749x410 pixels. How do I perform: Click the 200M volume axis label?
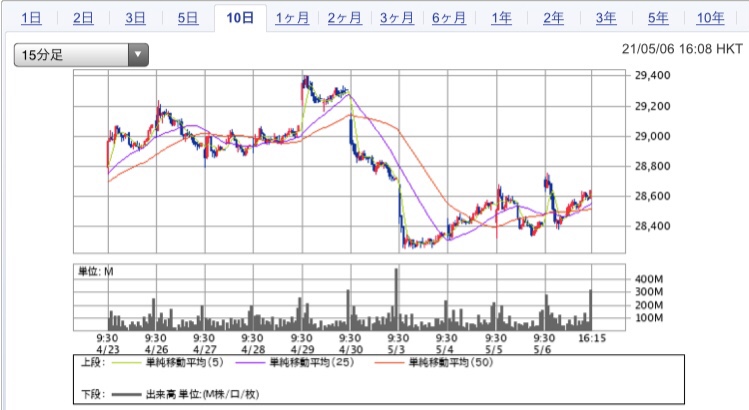click(649, 305)
